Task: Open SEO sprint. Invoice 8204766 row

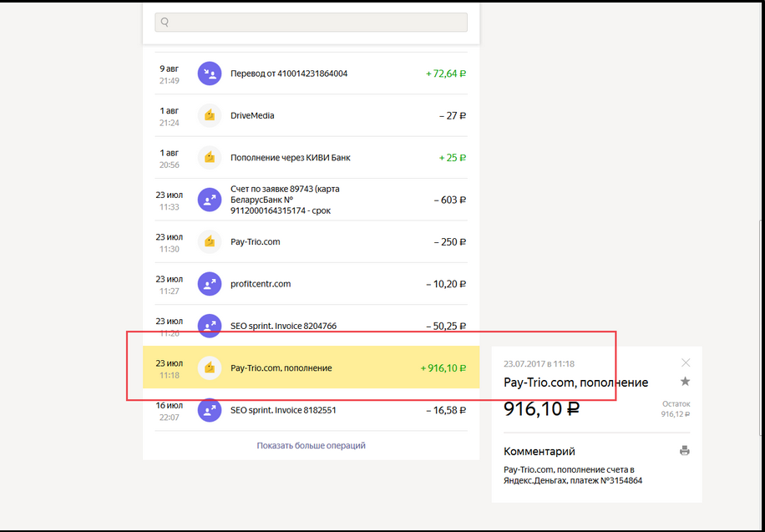Action: click(x=311, y=326)
